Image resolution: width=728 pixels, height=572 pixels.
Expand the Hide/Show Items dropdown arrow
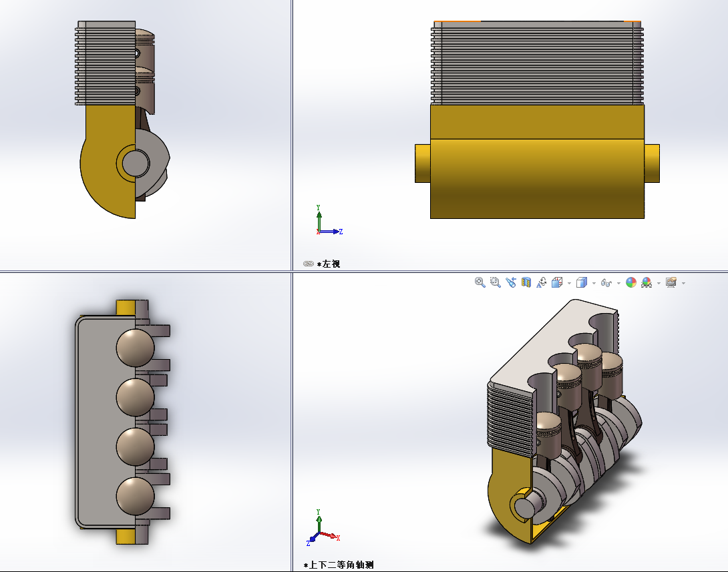pos(618,284)
